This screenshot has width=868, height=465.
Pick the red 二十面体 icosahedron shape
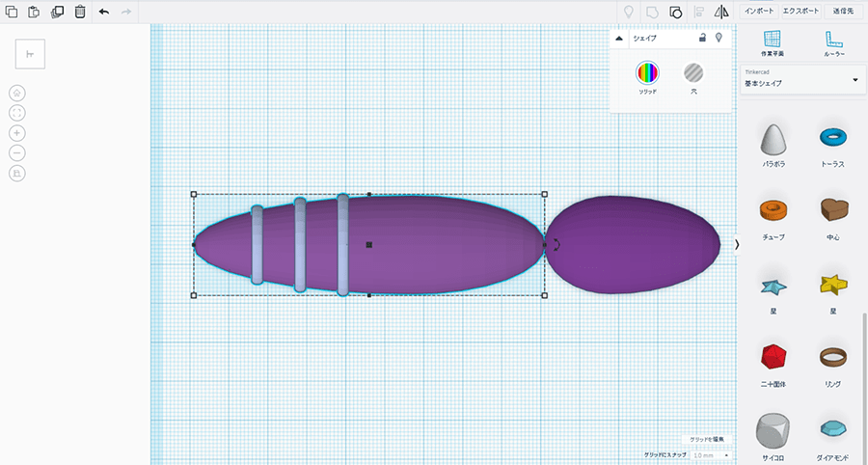[x=773, y=357]
